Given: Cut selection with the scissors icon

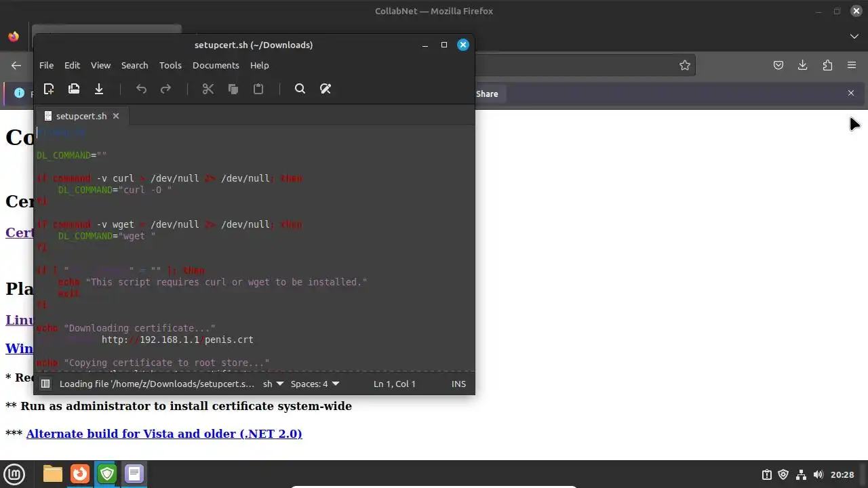Looking at the screenshot, I should pos(208,89).
